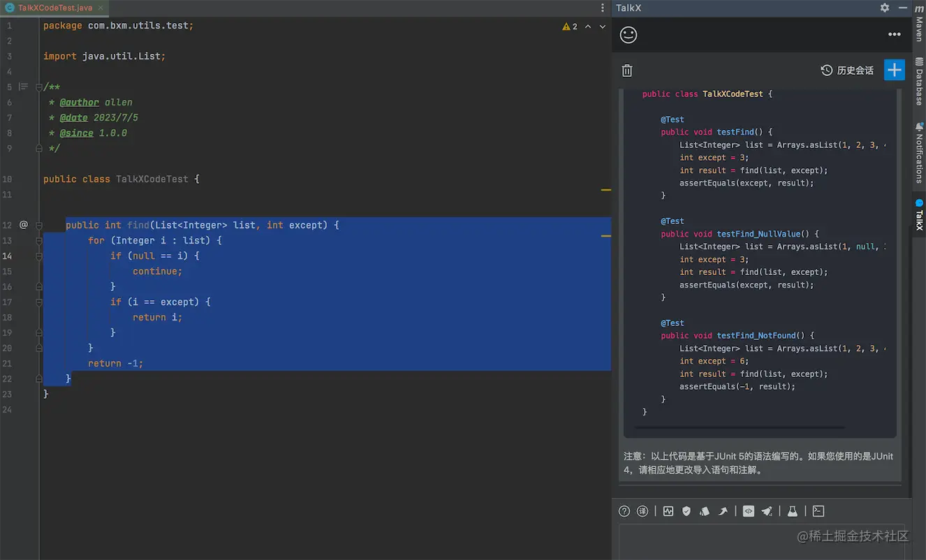
Task: Open the three-dots more menu in TalkX
Action: point(895,34)
